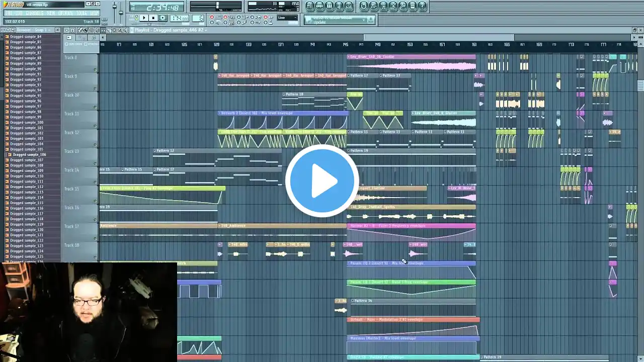This screenshot has width=644, height=362.
Task: Open the HELP menu
Action: click(x=94, y=13)
